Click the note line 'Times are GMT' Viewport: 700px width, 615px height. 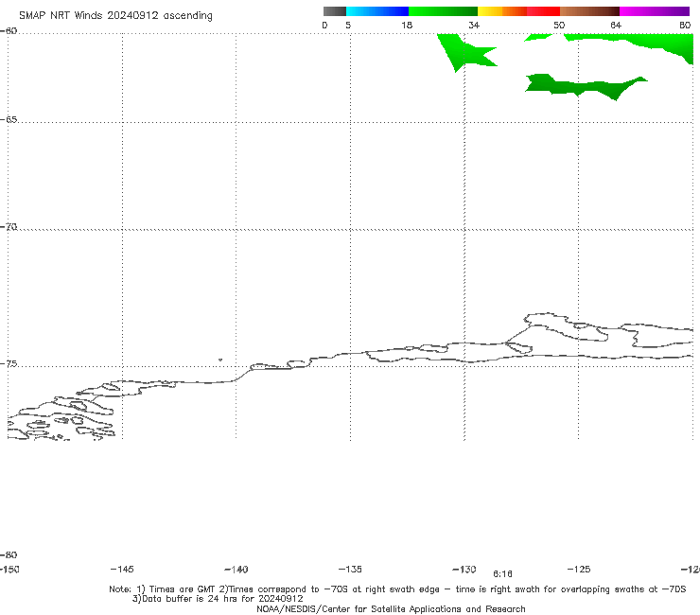[183, 589]
